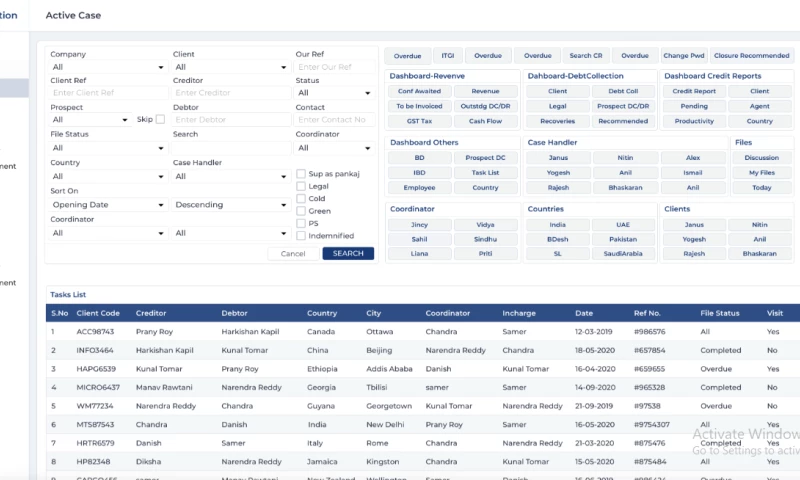
Task: Open the Case Handler dropdown
Action: coord(230,177)
